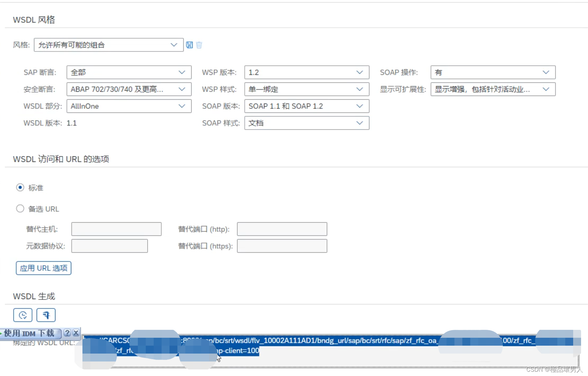The image size is (588, 376).
Task: Open the SOAP 版本 dropdown
Action: [x=359, y=106]
